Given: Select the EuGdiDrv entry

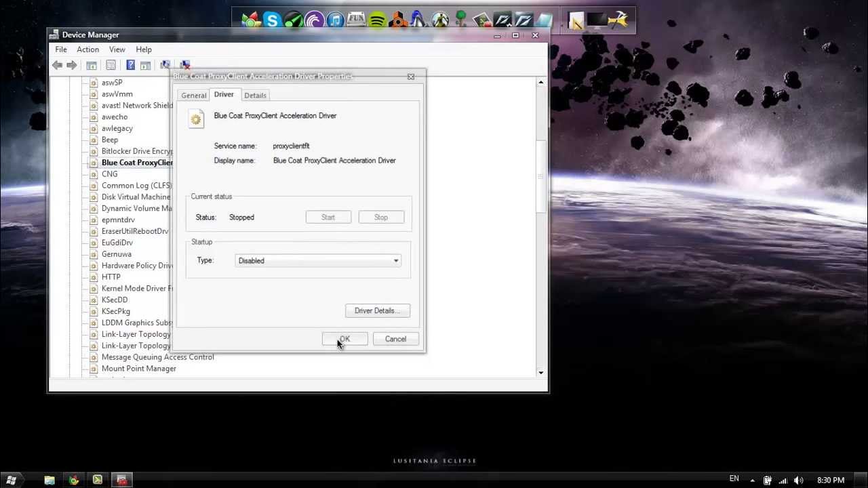Looking at the screenshot, I should pyautogui.click(x=117, y=243).
